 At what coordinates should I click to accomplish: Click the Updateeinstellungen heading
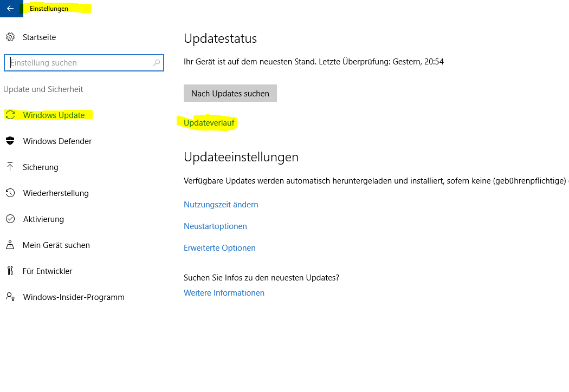(241, 157)
